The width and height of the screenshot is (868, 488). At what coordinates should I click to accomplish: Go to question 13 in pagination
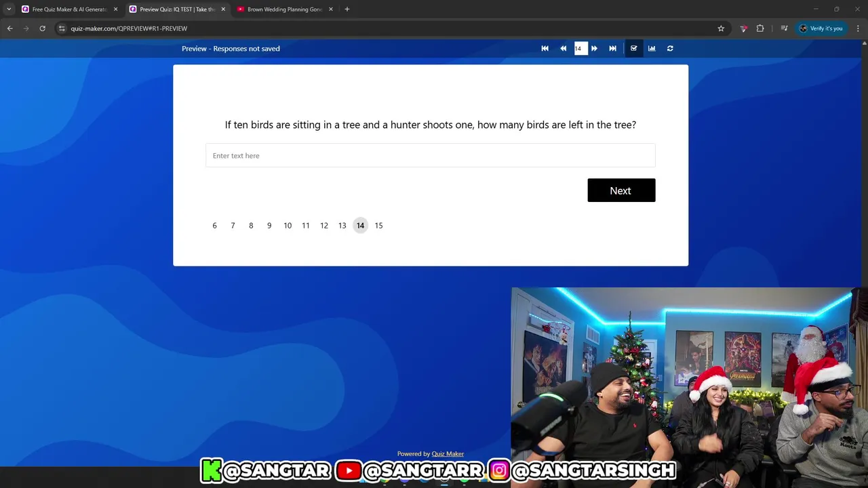[342, 226]
